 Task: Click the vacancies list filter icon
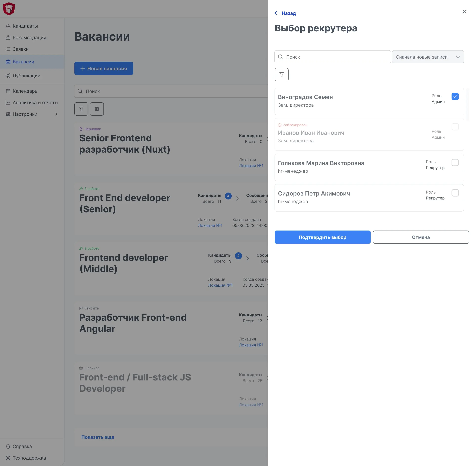point(81,109)
